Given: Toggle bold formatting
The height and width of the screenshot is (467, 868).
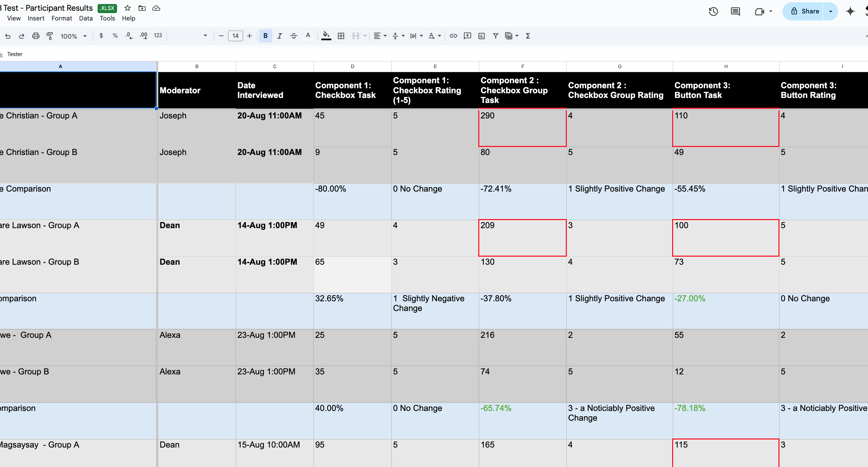Looking at the screenshot, I should [x=266, y=36].
